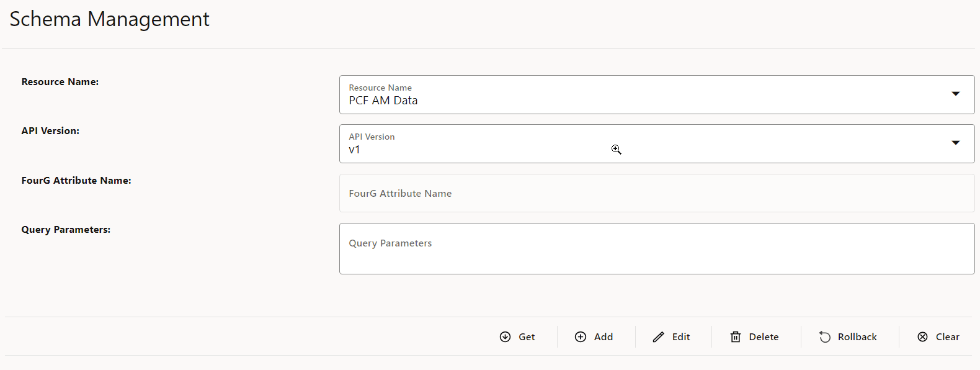Expand the Resource Name dropdown arrow
Viewport: 980px width, 370px height.
[956, 94]
